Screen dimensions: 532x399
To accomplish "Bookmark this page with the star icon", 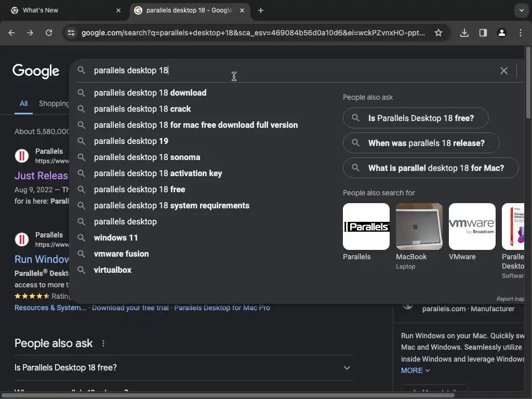I will click(438, 33).
